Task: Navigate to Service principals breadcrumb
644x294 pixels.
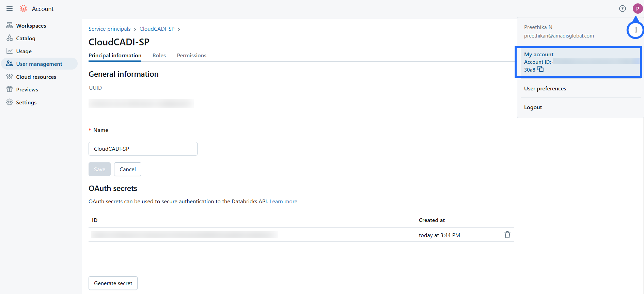Action: click(109, 29)
